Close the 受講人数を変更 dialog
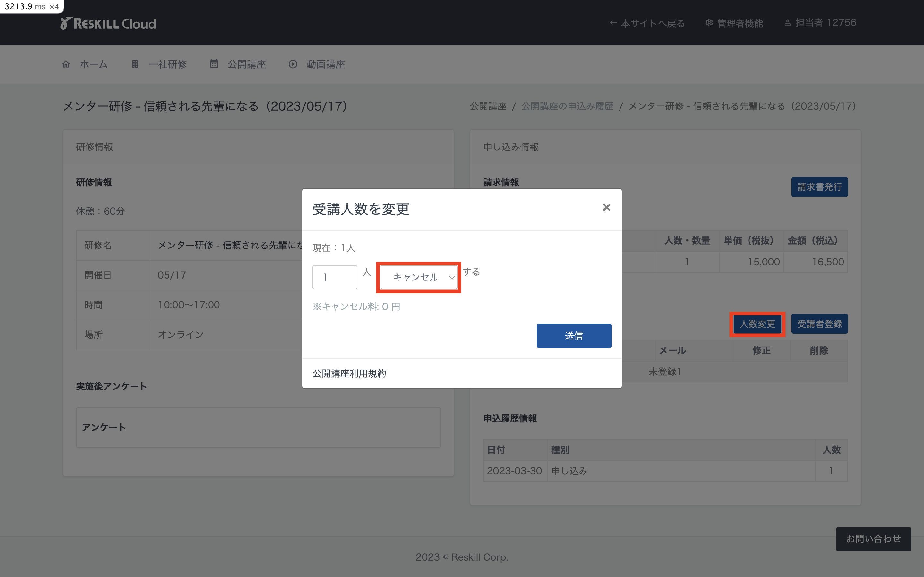The width and height of the screenshot is (924, 577). [607, 207]
